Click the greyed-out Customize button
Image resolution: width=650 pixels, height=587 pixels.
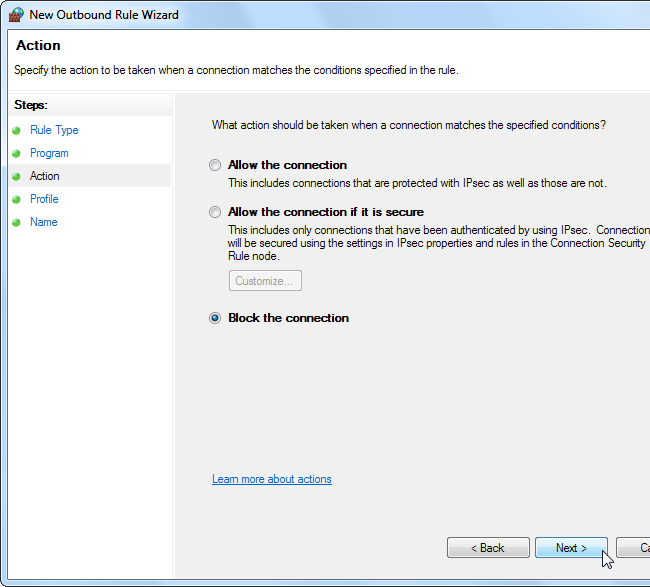point(265,281)
